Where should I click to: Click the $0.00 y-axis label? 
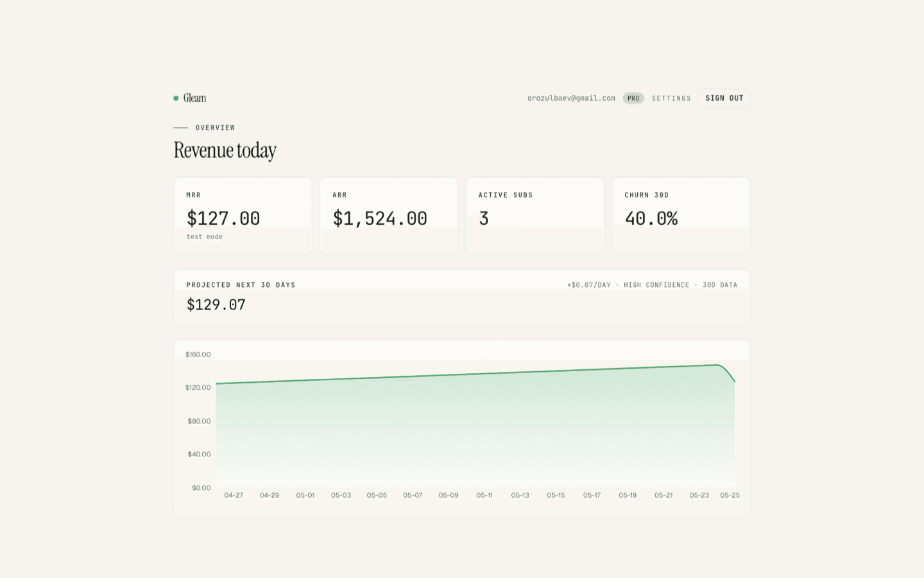201,488
